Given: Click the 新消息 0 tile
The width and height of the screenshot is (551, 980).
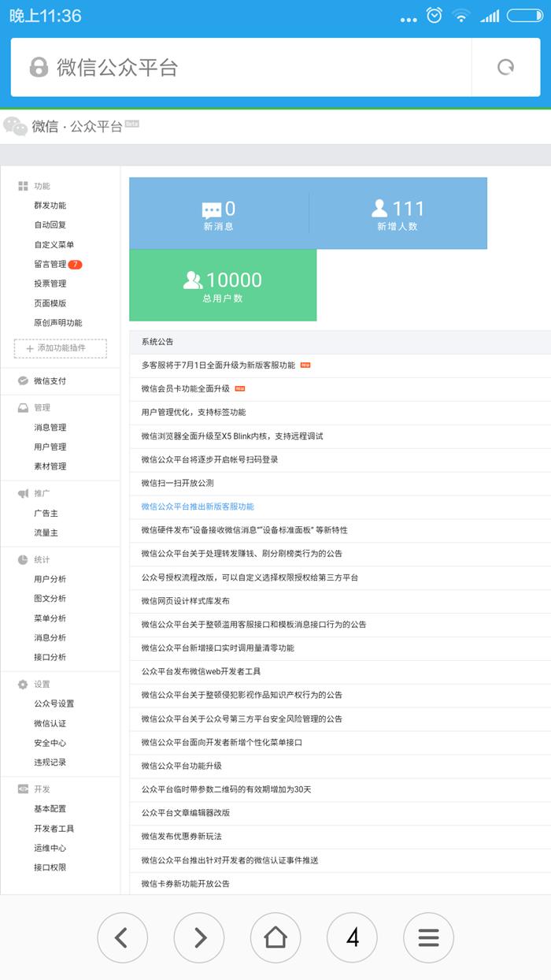Looking at the screenshot, I should point(219,213).
